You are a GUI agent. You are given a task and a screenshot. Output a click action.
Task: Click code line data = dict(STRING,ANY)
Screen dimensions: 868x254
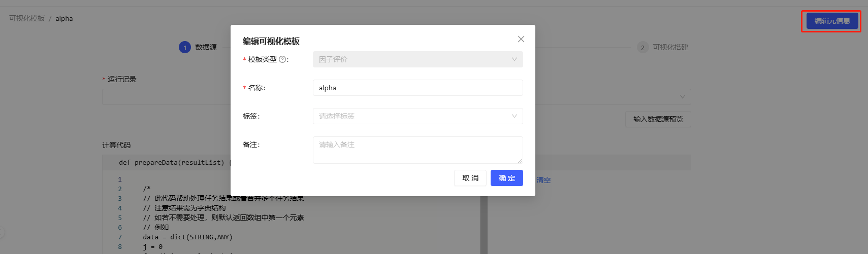pyautogui.click(x=187, y=237)
